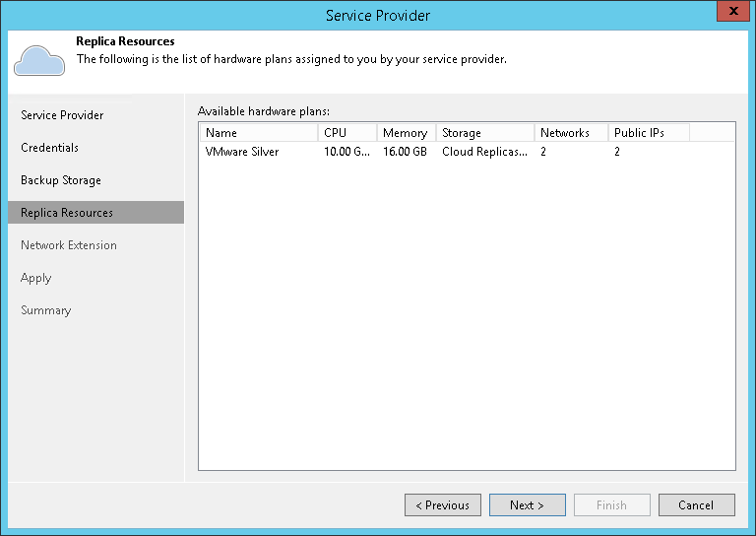Image resolution: width=756 pixels, height=536 pixels.
Task: Click the cloud icon in header
Action: 39,60
